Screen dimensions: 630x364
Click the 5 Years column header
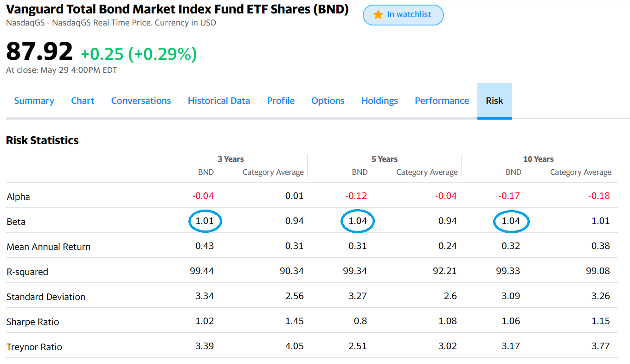(x=385, y=159)
